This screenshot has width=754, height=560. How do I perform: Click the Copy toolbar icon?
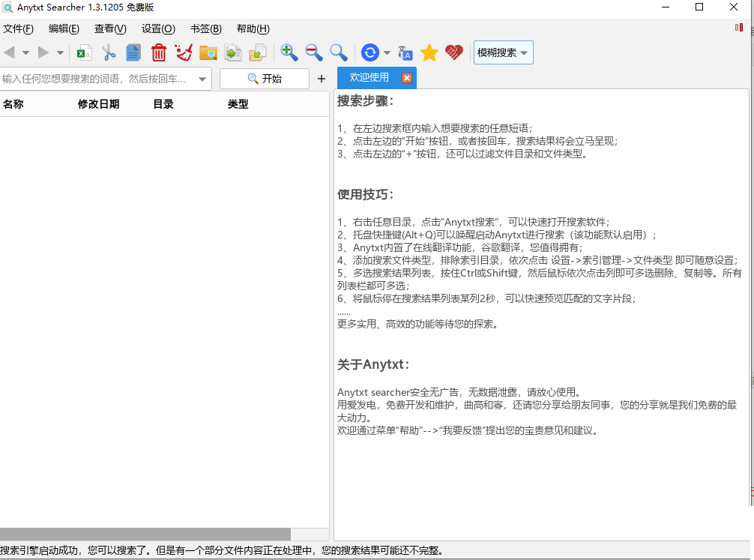click(135, 52)
